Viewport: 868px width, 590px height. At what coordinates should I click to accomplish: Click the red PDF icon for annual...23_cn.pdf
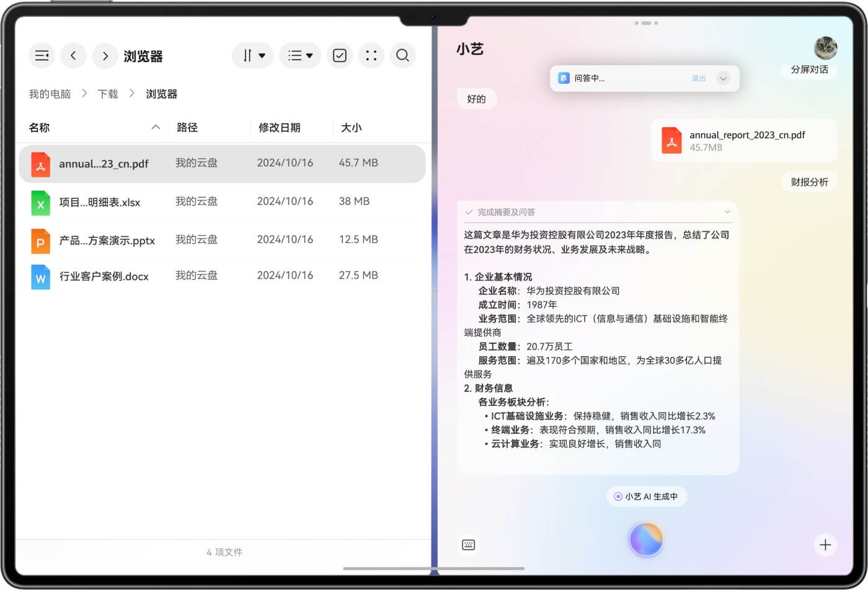click(x=40, y=164)
